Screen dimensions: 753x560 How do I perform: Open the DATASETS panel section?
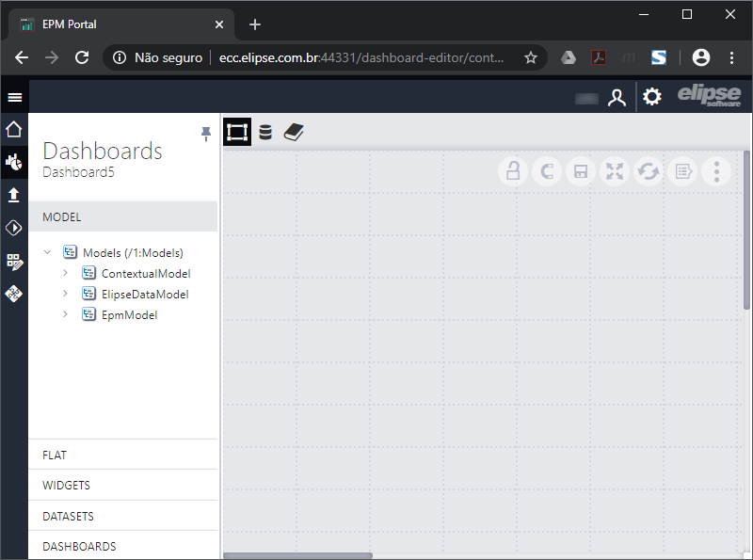coord(67,515)
